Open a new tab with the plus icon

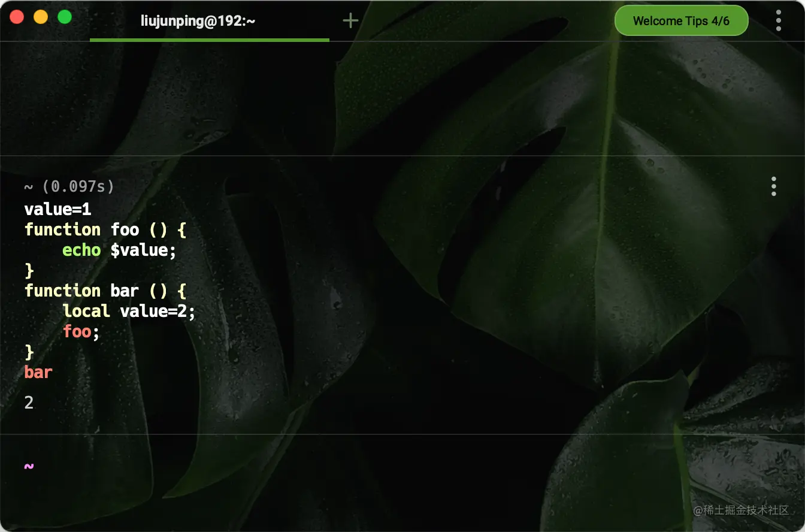coord(350,21)
